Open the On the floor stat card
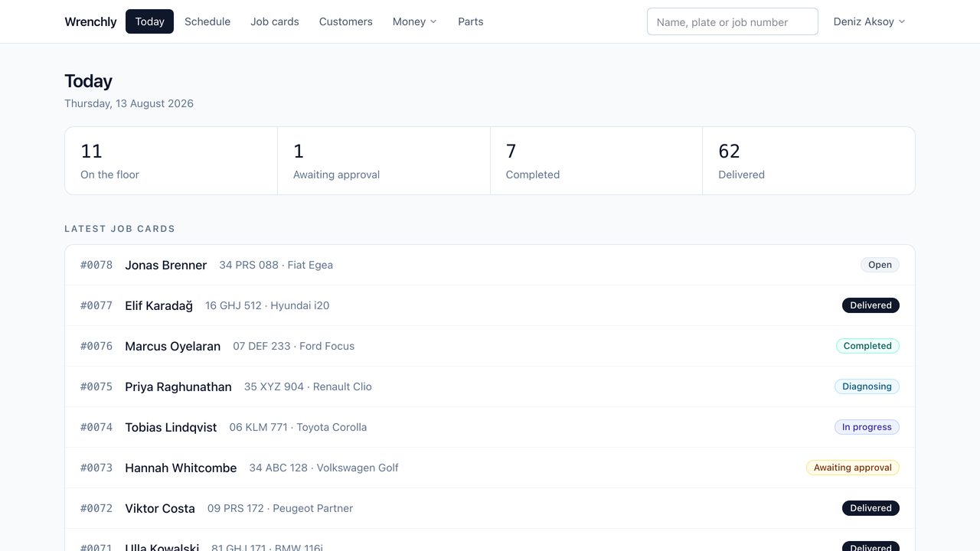The width and height of the screenshot is (980, 551). tap(171, 161)
